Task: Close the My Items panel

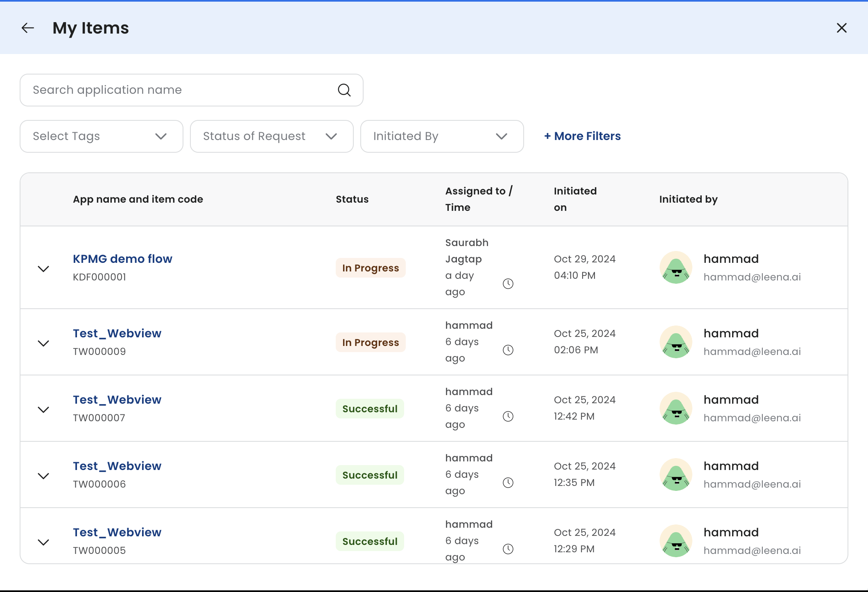Action: pyautogui.click(x=841, y=28)
